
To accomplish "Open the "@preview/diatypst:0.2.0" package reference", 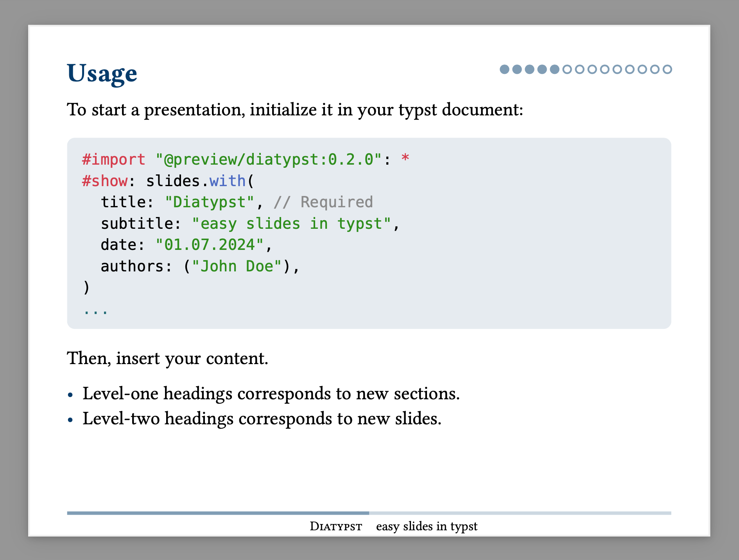I will (268, 159).
